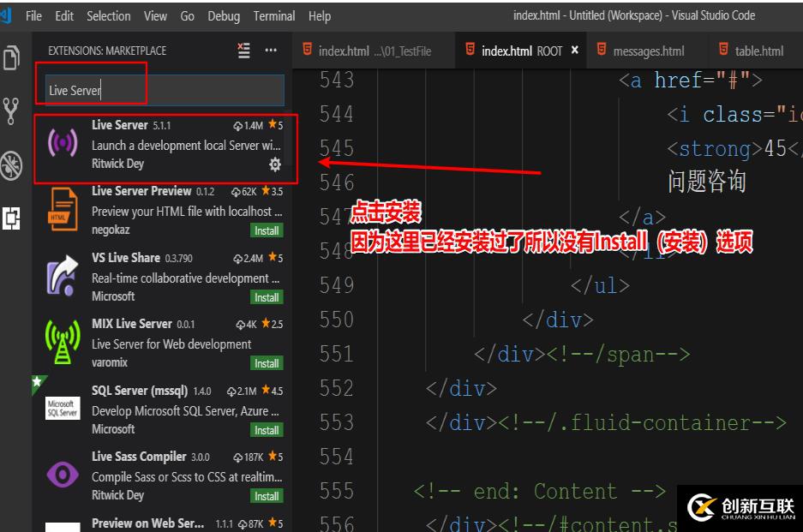This screenshot has height=532, width=803.
Task: Open the Debug view in activity bar
Action: point(12,164)
